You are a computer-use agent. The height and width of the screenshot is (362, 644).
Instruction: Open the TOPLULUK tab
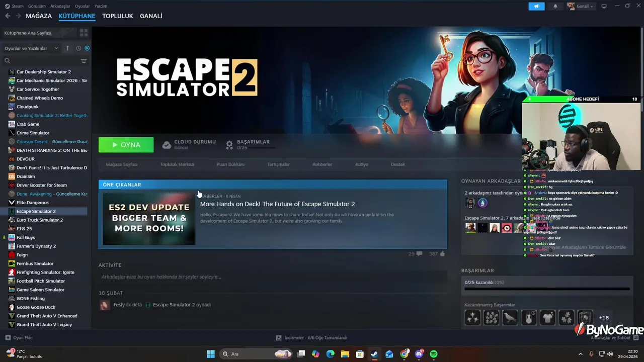pos(117,16)
